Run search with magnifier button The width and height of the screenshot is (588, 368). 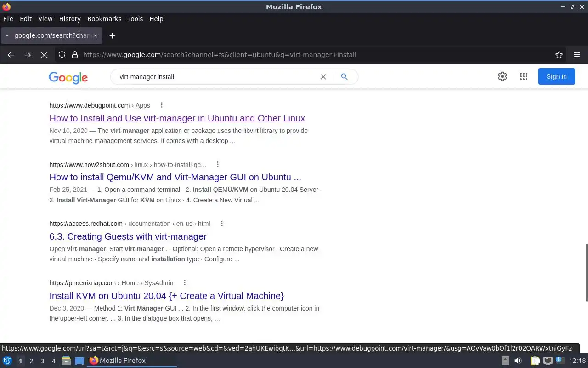point(344,77)
